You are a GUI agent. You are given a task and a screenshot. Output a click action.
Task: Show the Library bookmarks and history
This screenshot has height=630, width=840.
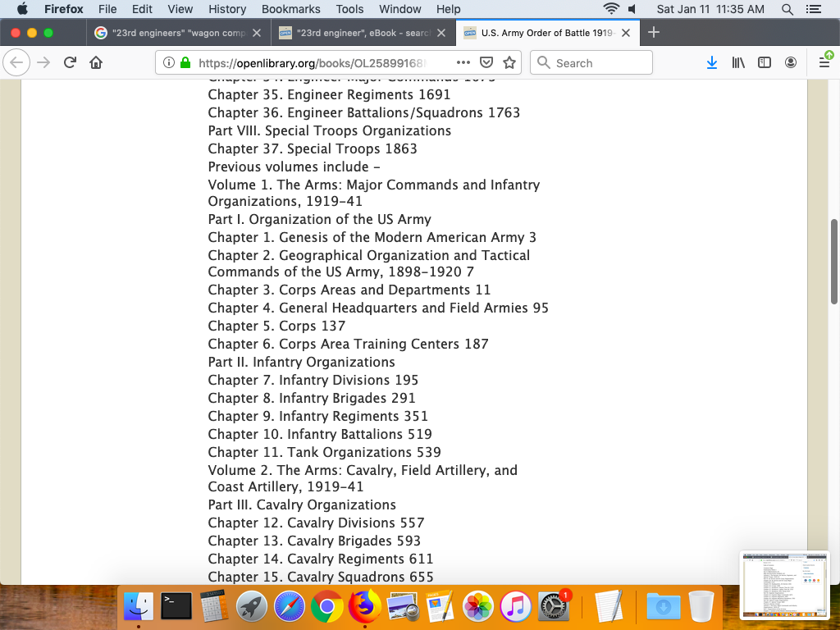tap(739, 63)
